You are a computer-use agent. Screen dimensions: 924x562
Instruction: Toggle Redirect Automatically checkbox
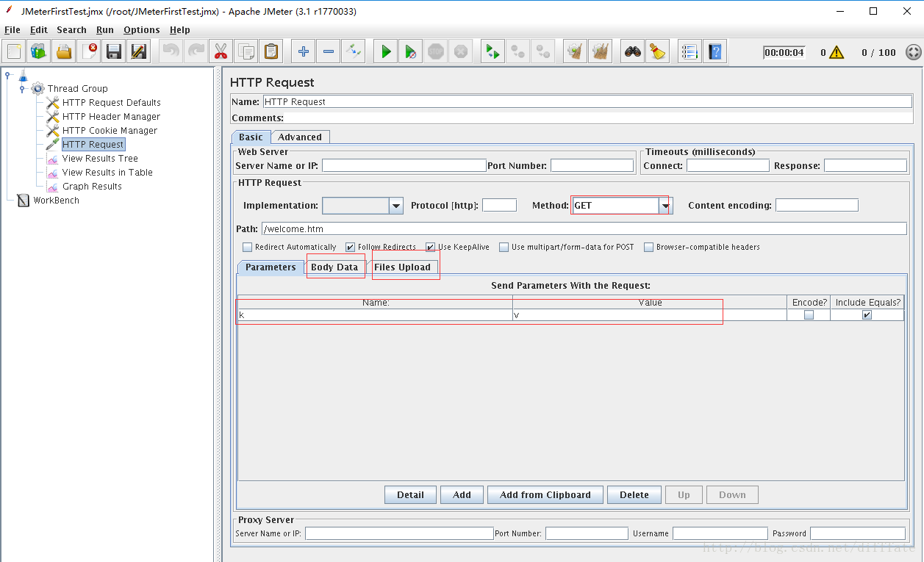pos(248,248)
